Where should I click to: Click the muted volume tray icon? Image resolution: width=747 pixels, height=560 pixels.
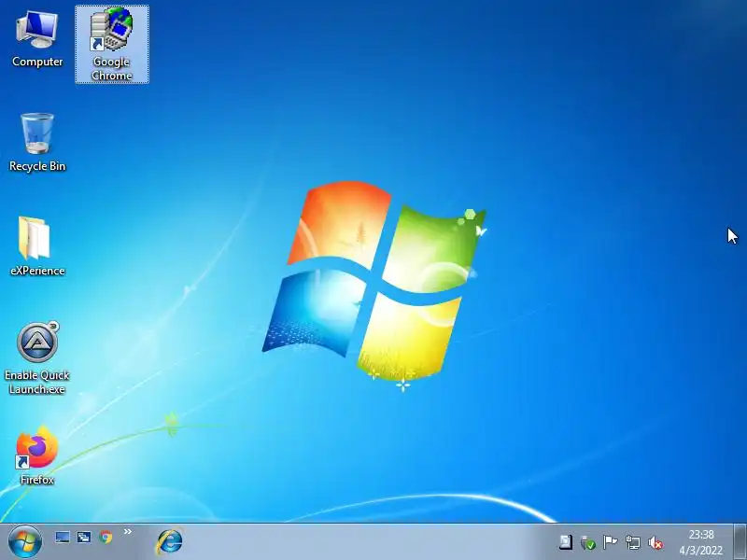click(x=655, y=542)
